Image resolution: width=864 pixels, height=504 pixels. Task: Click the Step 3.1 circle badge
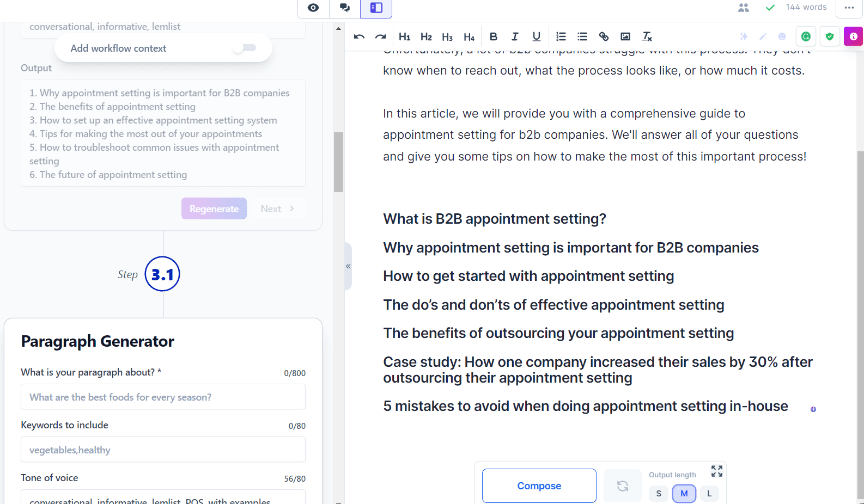(162, 274)
